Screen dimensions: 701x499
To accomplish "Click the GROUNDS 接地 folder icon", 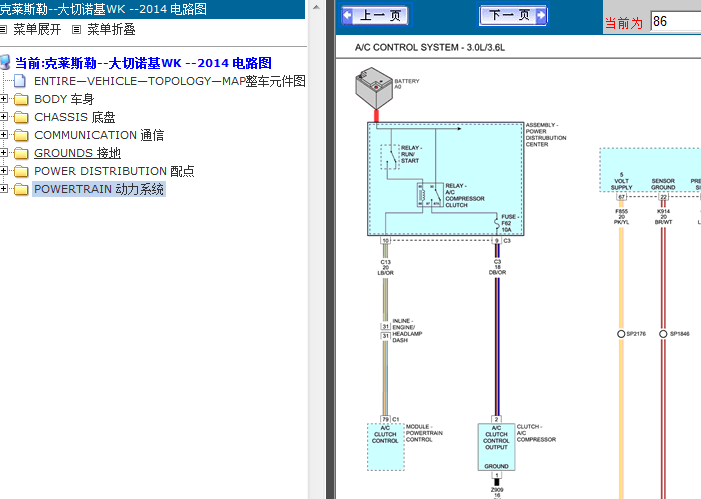I will tap(21, 153).
